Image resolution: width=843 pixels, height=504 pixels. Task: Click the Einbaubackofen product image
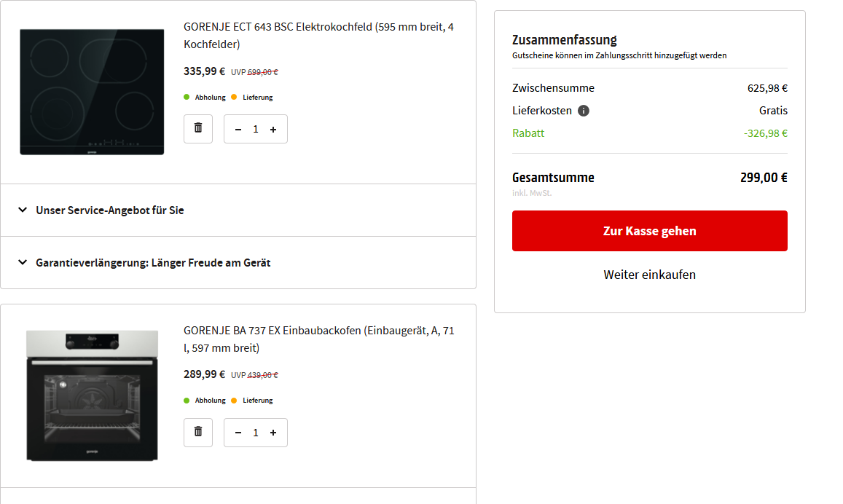point(92,395)
